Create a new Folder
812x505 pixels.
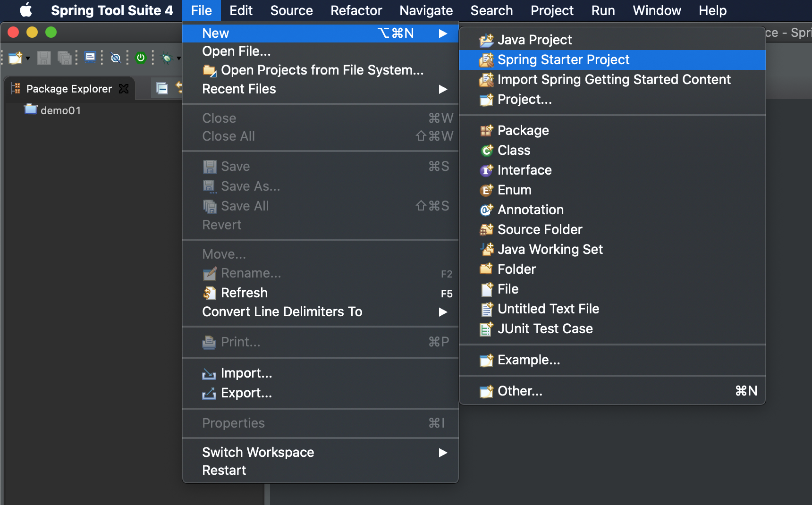612,269
